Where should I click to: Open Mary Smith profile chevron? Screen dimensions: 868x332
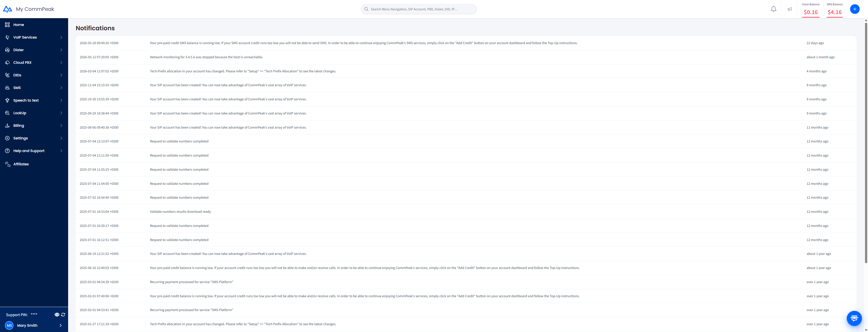click(x=61, y=325)
